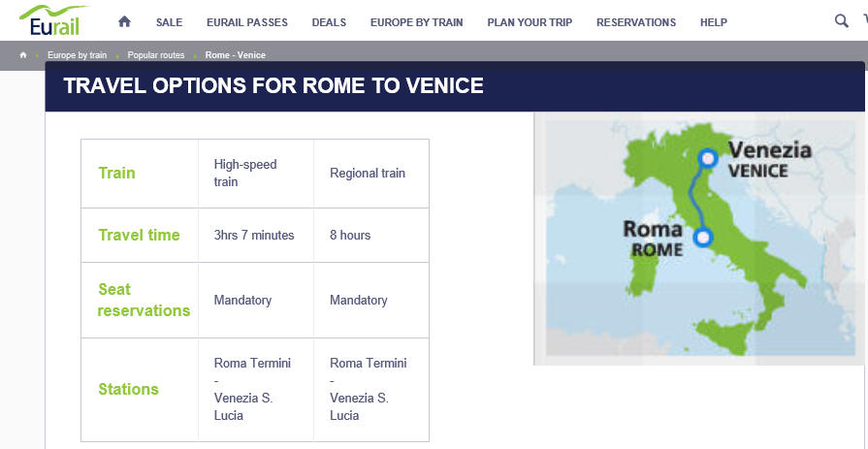Open the EURAIL PASSES menu
868x449 pixels.
(247, 22)
